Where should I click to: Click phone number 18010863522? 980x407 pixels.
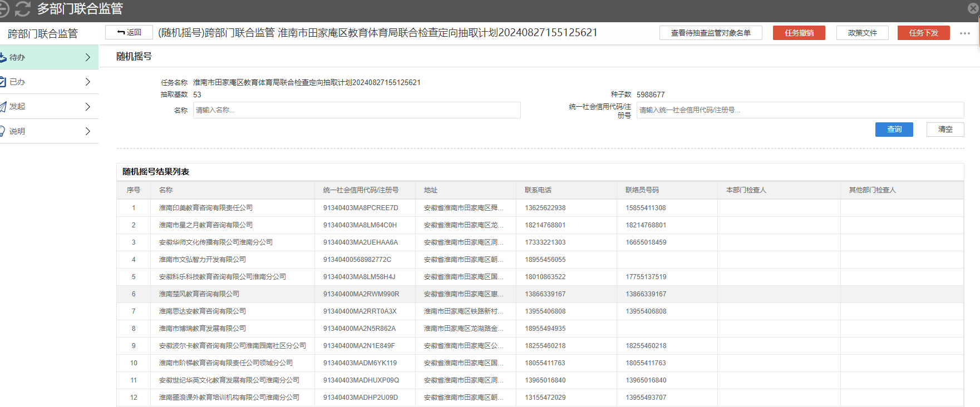pyautogui.click(x=545, y=277)
